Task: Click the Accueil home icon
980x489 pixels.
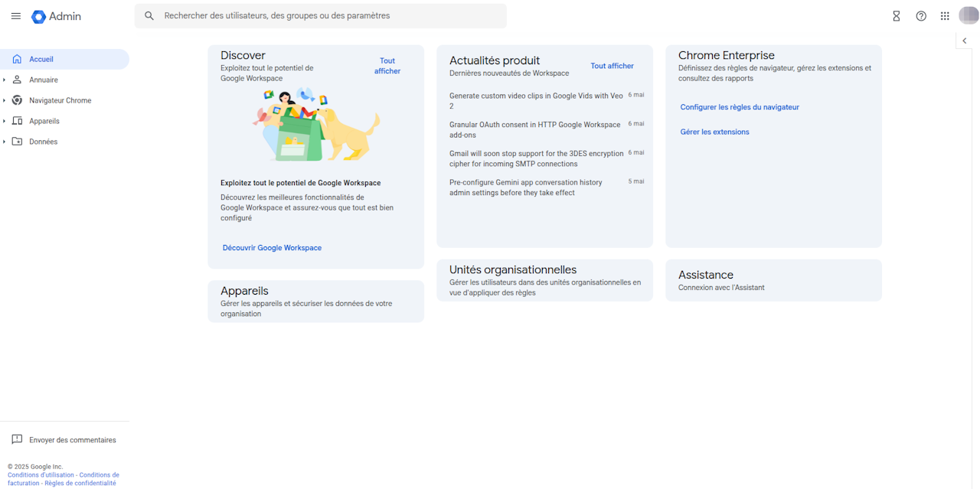Action: pos(17,59)
